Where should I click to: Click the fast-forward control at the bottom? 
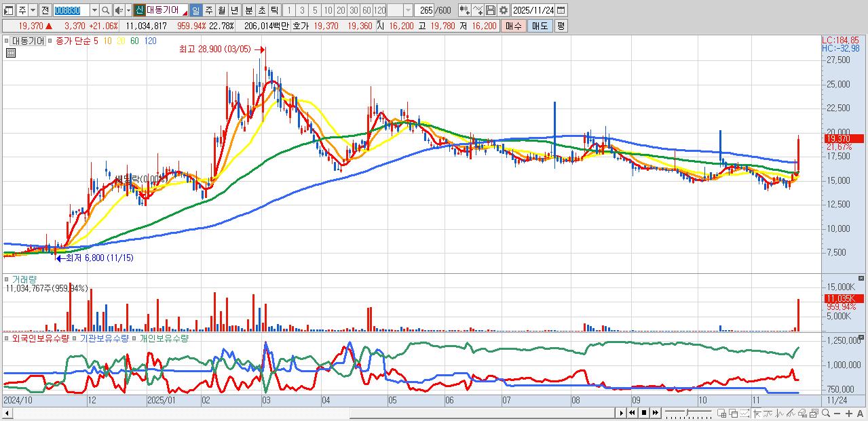click(656, 413)
